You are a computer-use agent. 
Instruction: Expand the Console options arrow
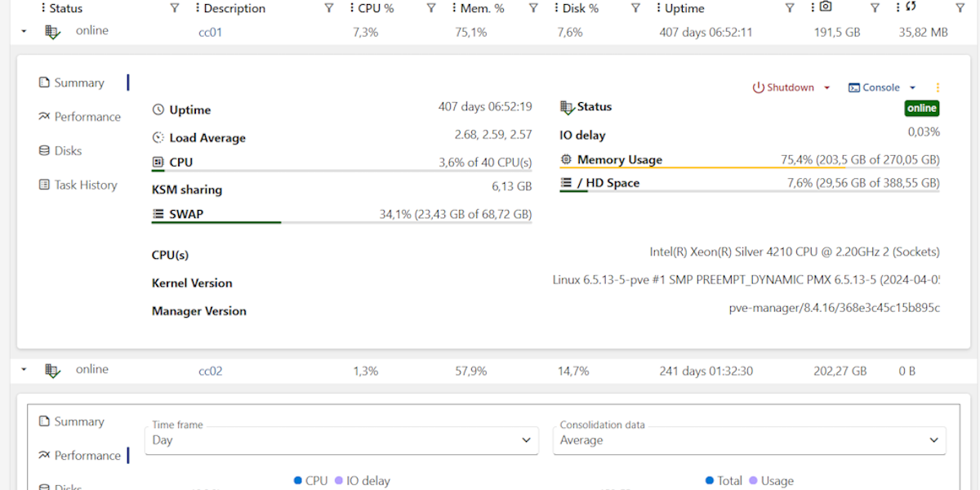[x=913, y=88]
